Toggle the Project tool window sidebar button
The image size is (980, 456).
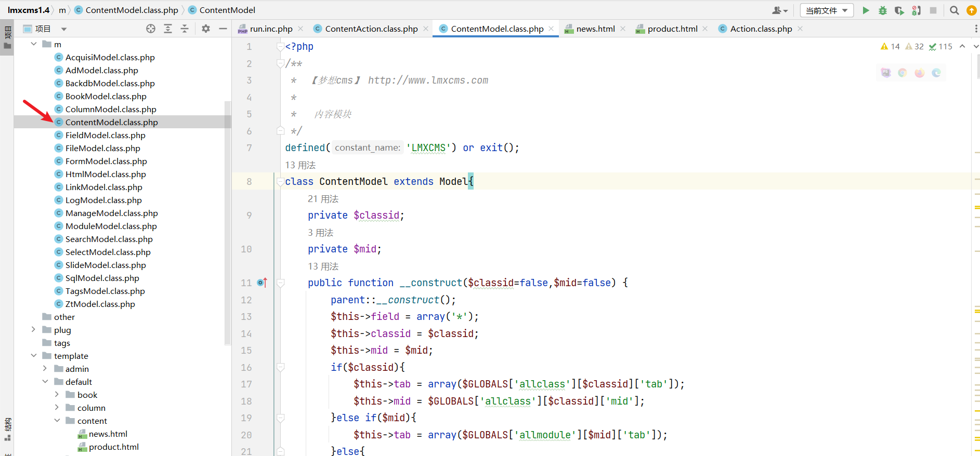tap(7, 37)
